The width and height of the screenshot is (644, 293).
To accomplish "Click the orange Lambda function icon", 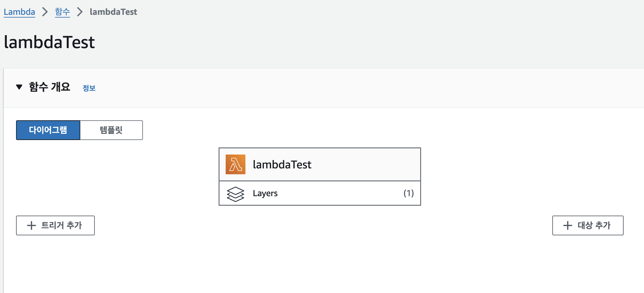I will click(x=235, y=164).
